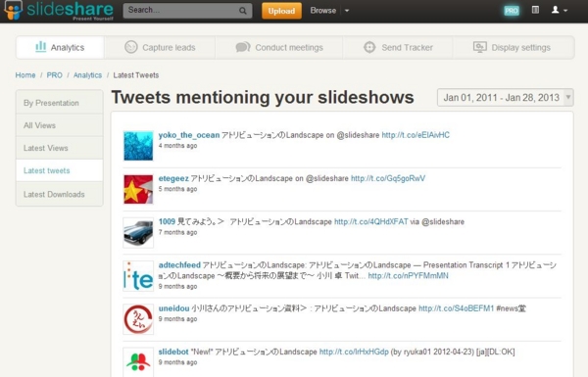The height and width of the screenshot is (377, 588).
Task: Open uneidou user profile link
Action: (174, 308)
